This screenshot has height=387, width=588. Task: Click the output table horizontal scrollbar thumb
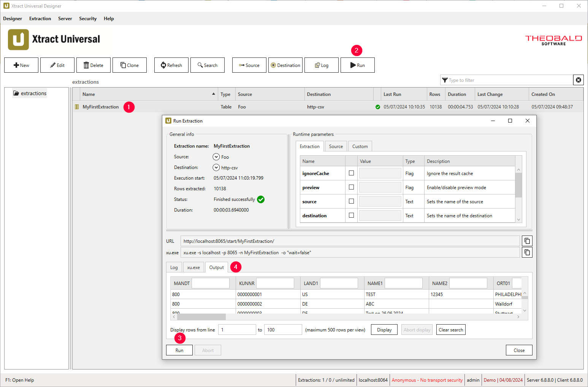tap(201, 317)
